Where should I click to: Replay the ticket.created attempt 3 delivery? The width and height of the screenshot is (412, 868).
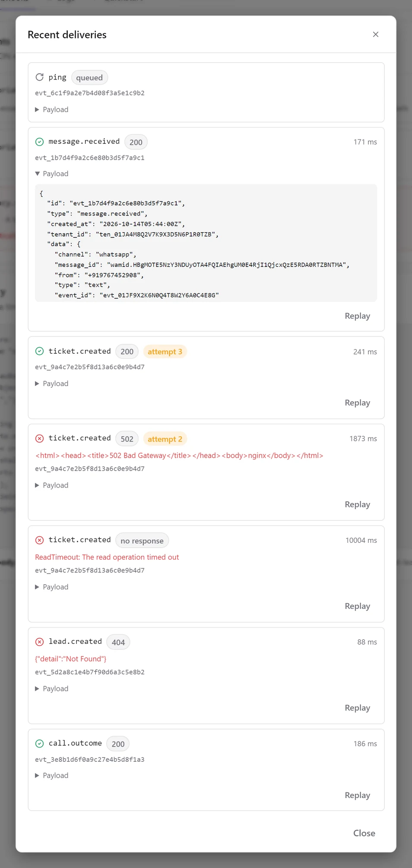(x=357, y=403)
